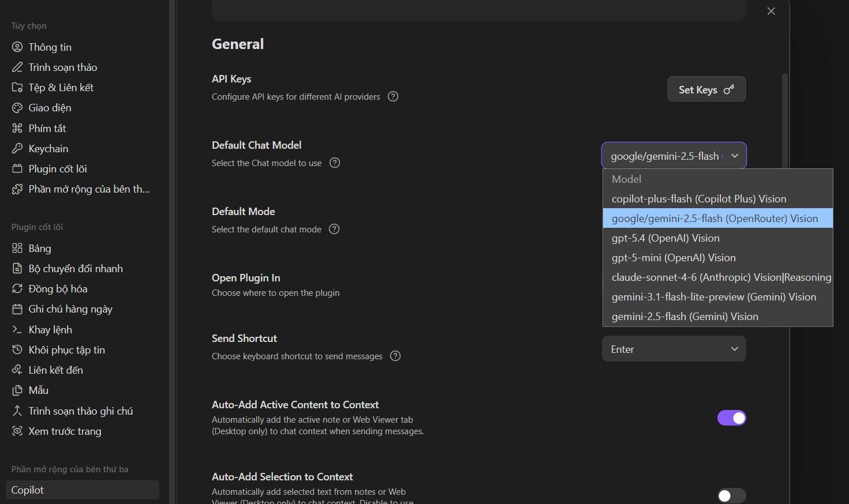Open the Thông tin settings icon

pyautogui.click(x=17, y=47)
